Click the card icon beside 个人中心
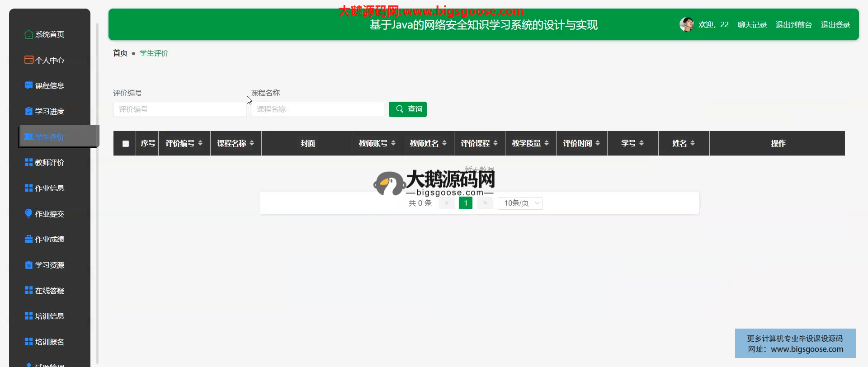The image size is (868, 367). tap(28, 60)
